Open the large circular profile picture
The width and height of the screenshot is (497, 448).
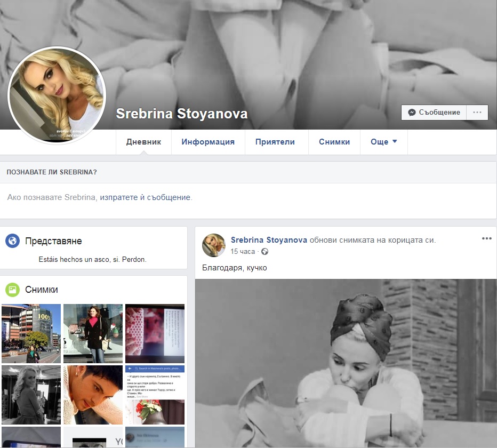57,95
